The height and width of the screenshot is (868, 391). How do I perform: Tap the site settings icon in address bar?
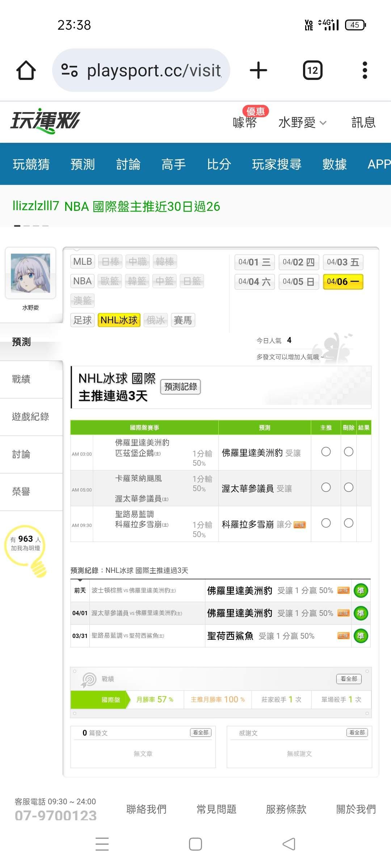tap(70, 70)
